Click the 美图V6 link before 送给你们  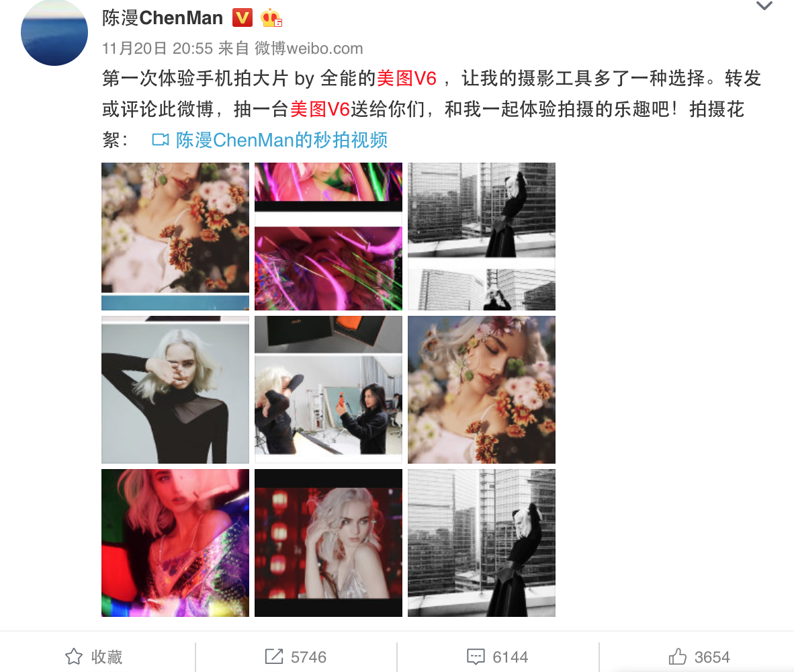click(320, 109)
